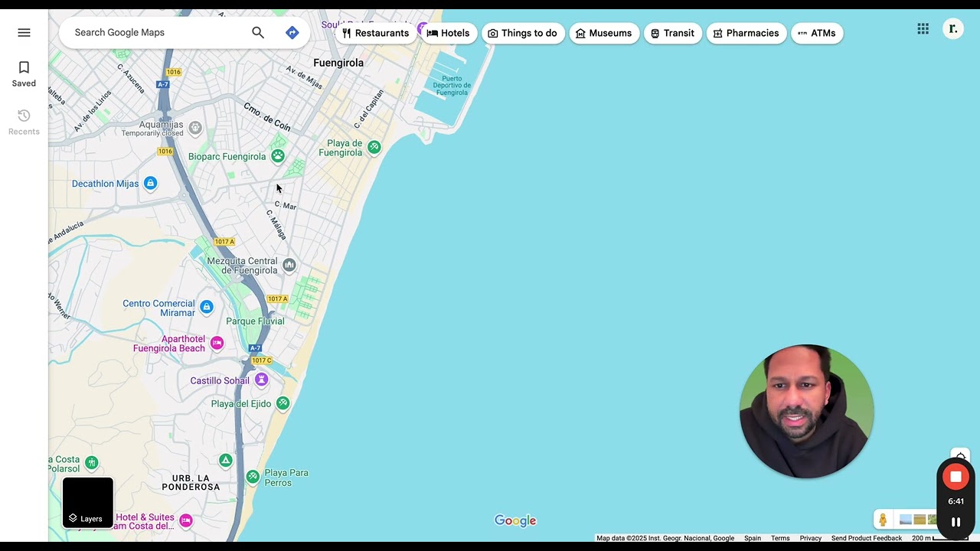The height and width of the screenshot is (551, 980).
Task: Open the Aparthotel Fuengirola Beach hotel pin
Action: [x=217, y=343]
